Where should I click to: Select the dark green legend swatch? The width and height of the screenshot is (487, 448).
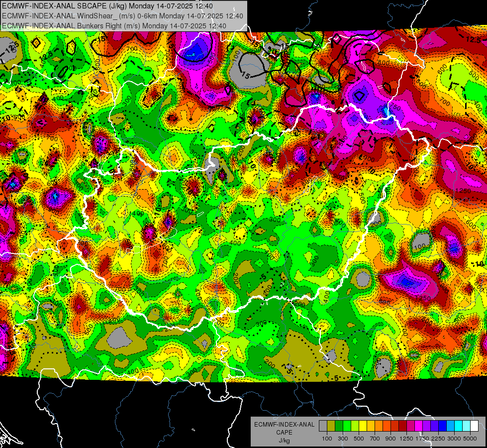339,426
